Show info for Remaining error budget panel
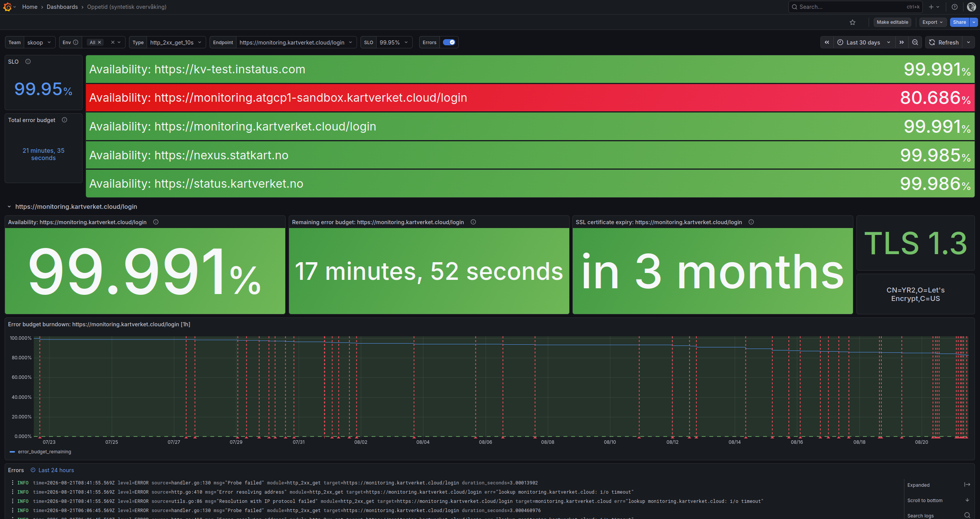980x519 pixels. click(x=473, y=222)
